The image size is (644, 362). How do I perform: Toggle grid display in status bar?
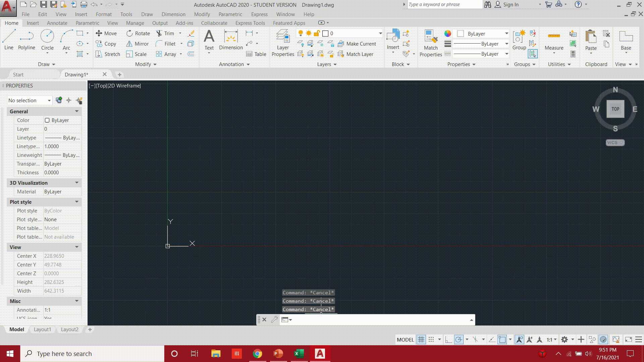(x=421, y=340)
